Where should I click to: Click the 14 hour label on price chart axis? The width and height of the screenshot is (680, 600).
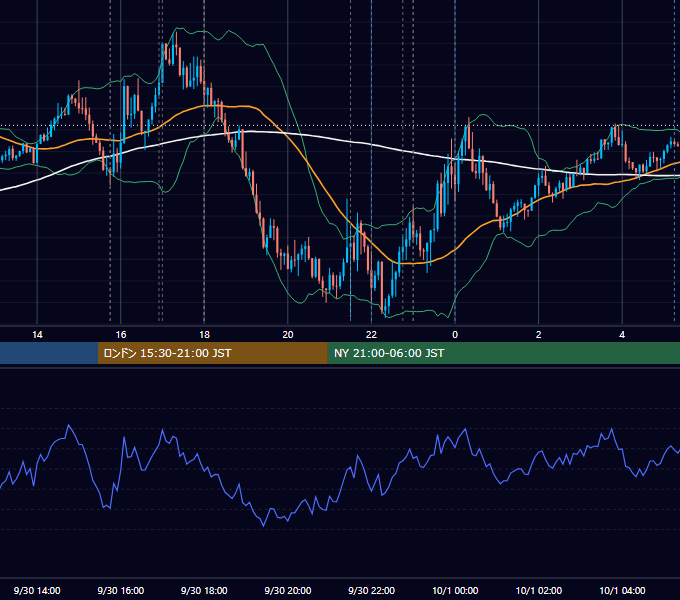pos(37,335)
